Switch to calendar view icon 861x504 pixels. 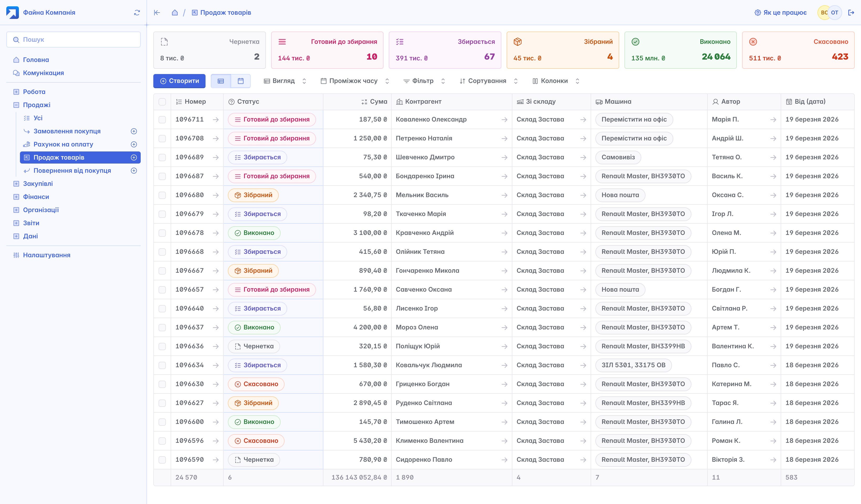(x=240, y=81)
